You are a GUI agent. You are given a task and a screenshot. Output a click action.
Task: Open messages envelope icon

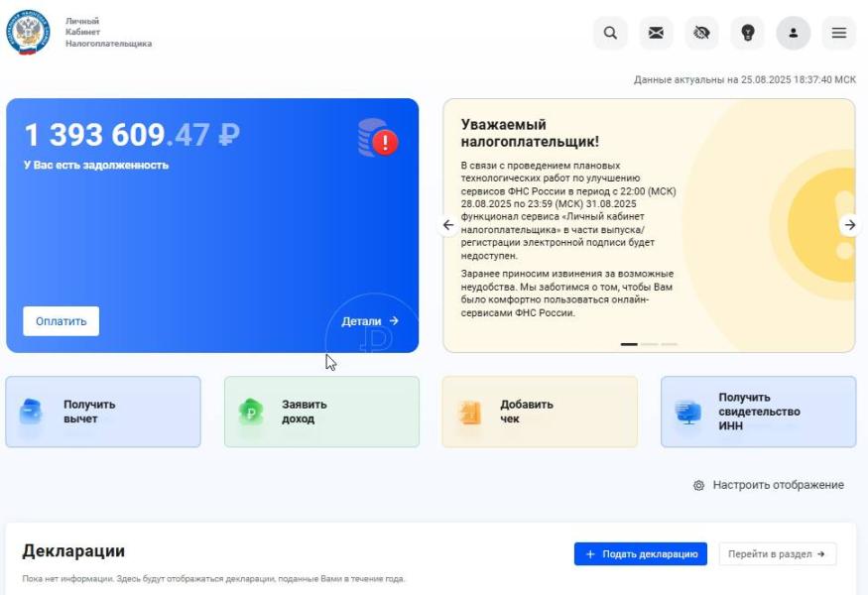coord(656,33)
